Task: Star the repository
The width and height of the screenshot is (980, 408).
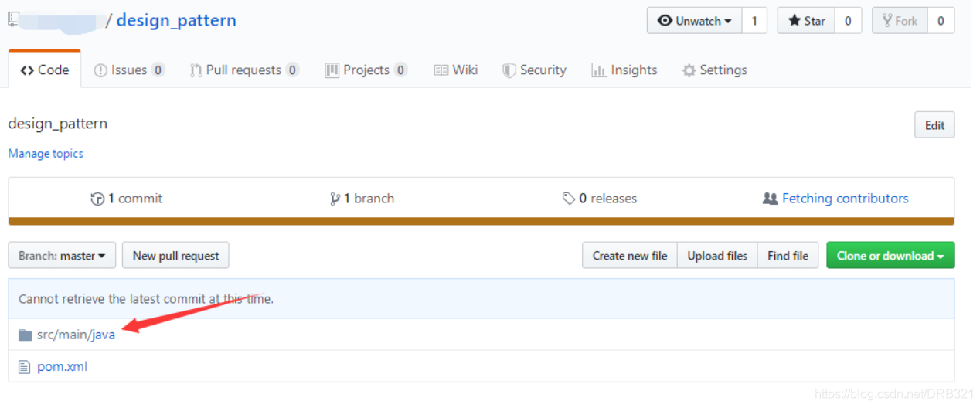Action: click(806, 21)
